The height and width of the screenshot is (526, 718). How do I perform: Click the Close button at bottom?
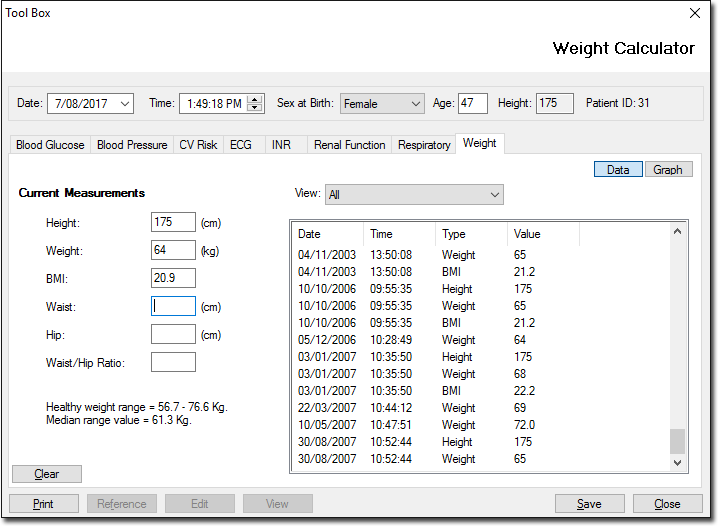pos(668,504)
